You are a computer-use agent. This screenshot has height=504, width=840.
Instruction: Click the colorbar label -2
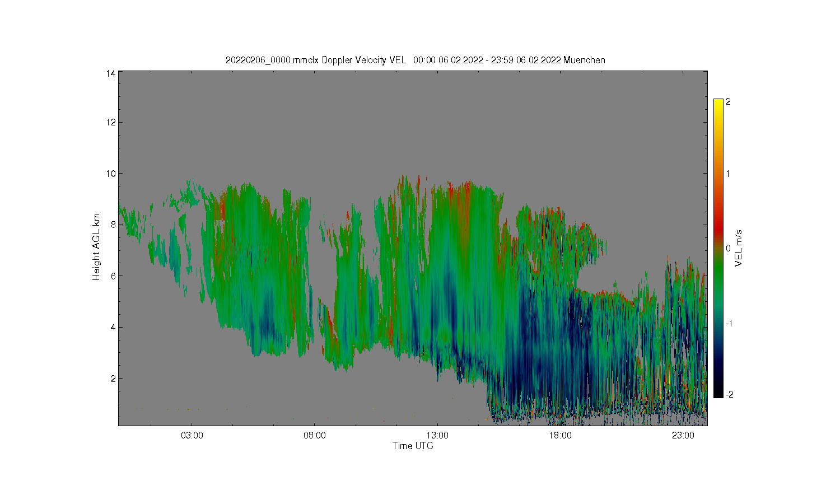tap(729, 394)
